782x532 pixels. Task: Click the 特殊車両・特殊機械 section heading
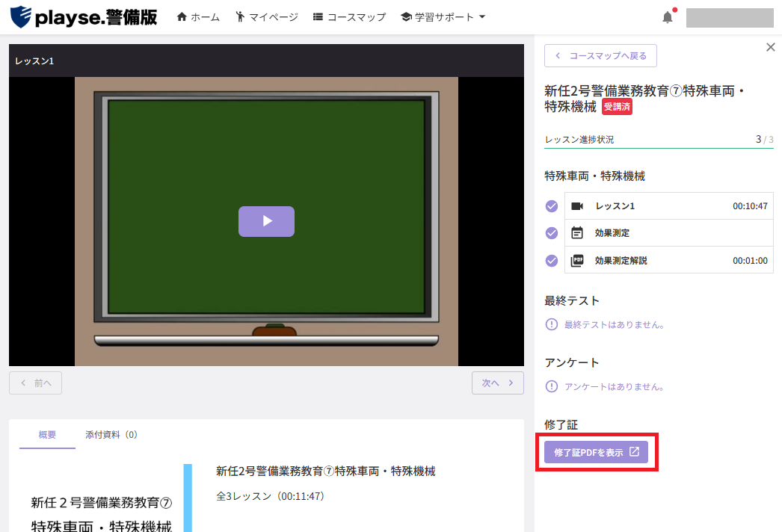tap(594, 176)
